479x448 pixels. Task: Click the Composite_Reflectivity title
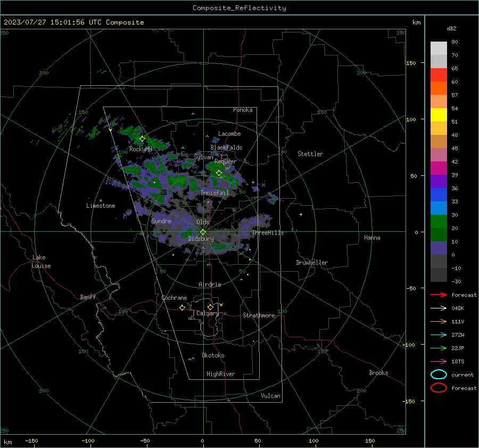(x=240, y=8)
